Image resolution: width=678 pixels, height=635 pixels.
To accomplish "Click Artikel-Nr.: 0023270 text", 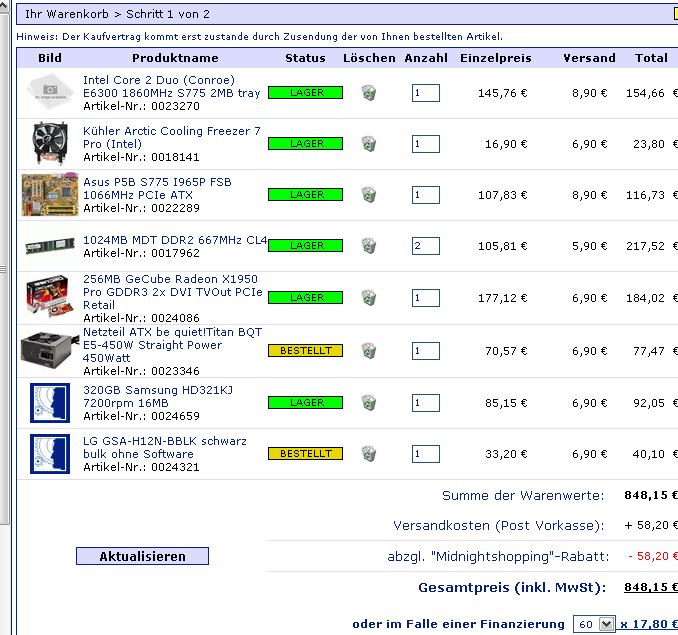I will pyautogui.click(x=141, y=106).
